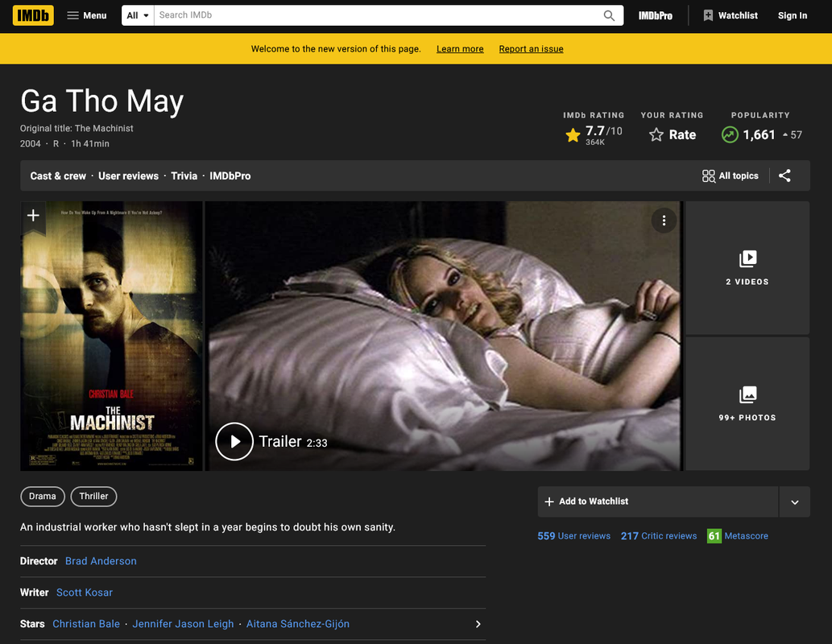
Task: Click Add to Watchlist button
Action: 657,502
